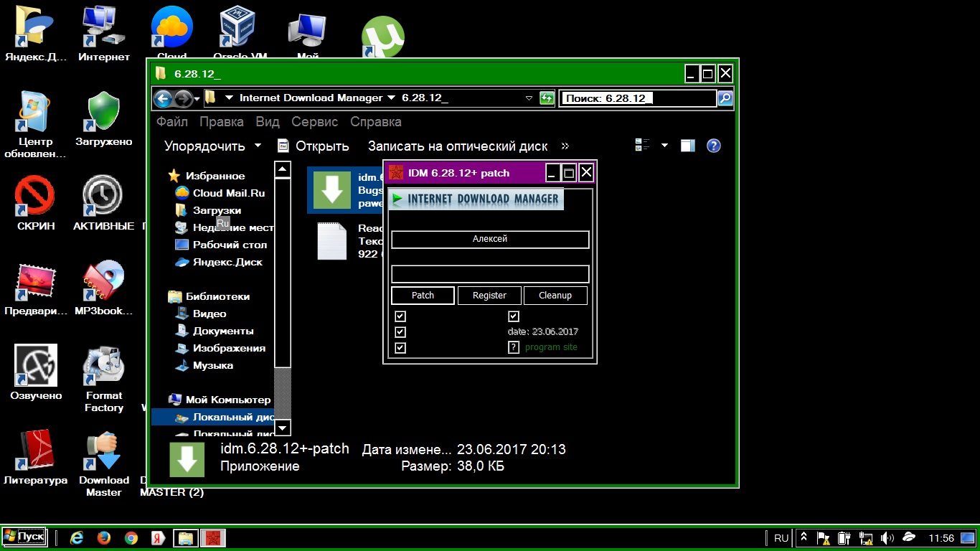Open the Правка menu

[222, 122]
